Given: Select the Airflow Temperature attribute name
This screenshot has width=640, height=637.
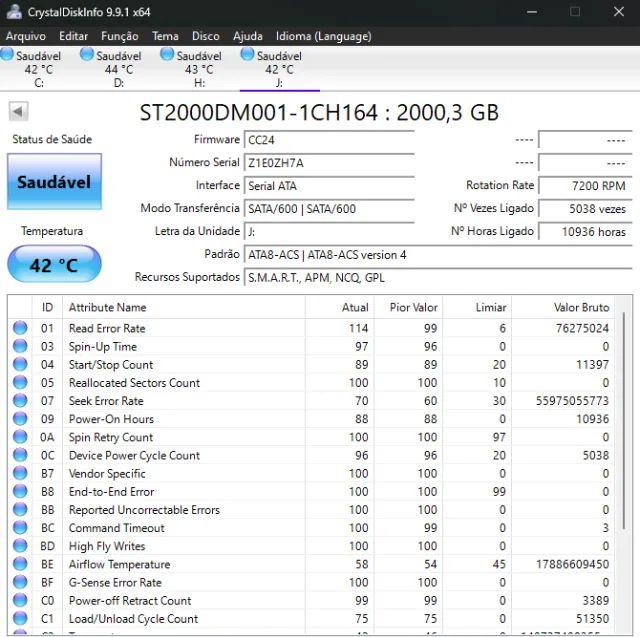Looking at the screenshot, I should tap(119, 564).
